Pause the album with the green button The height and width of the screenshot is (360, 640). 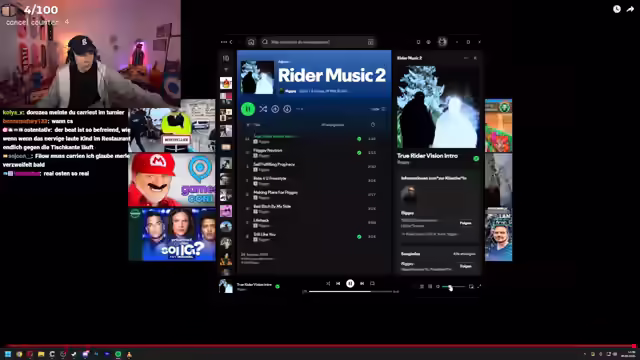coord(248,109)
